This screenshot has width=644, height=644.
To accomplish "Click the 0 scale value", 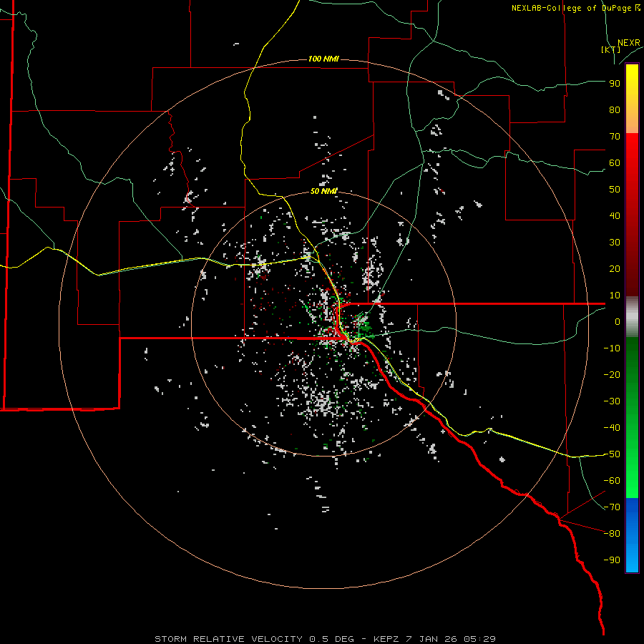I will tap(618, 322).
